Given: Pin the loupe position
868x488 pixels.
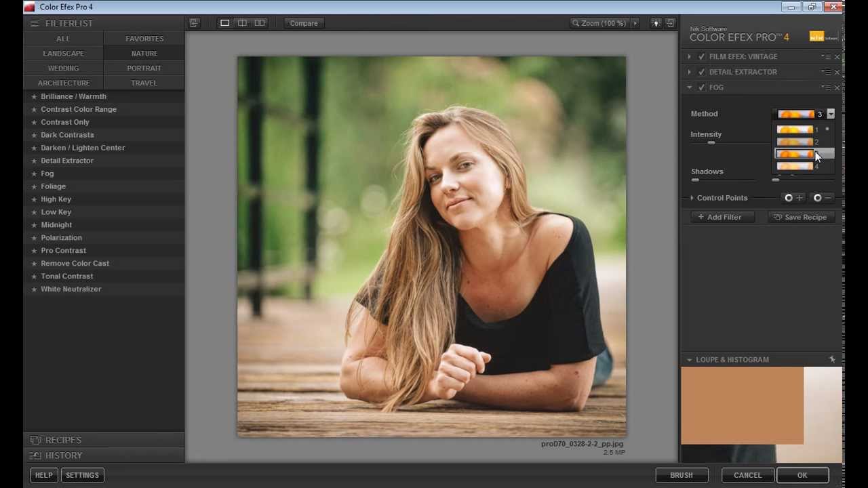Looking at the screenshot, I should pyautogui.click(x=832, y=359).
